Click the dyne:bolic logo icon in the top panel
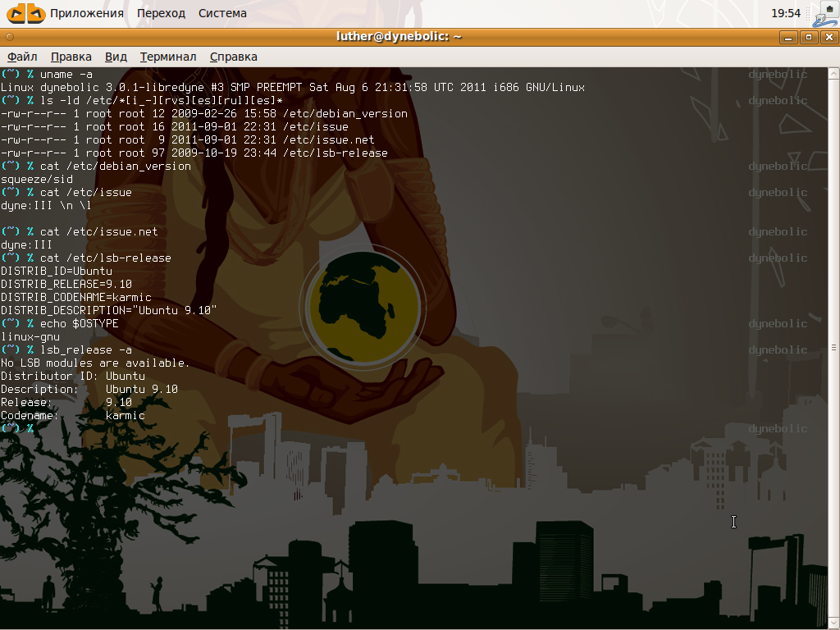 point(25,13)
